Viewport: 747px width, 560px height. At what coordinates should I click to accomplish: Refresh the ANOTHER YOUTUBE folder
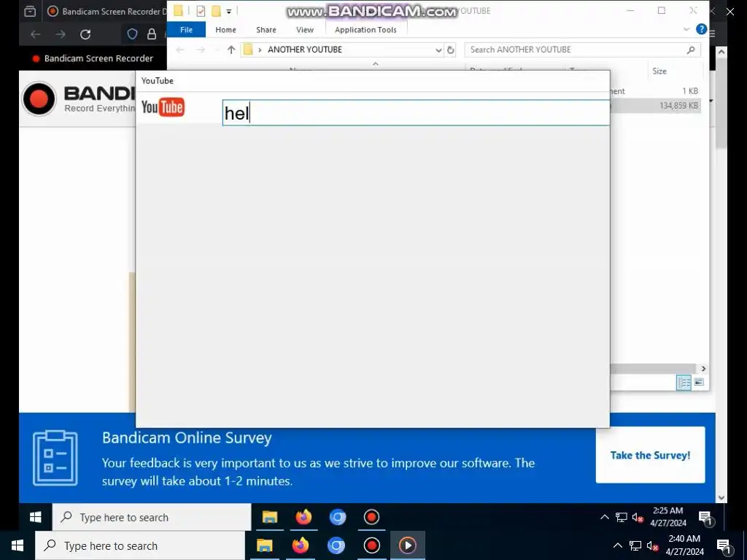(x=451, y=50)
